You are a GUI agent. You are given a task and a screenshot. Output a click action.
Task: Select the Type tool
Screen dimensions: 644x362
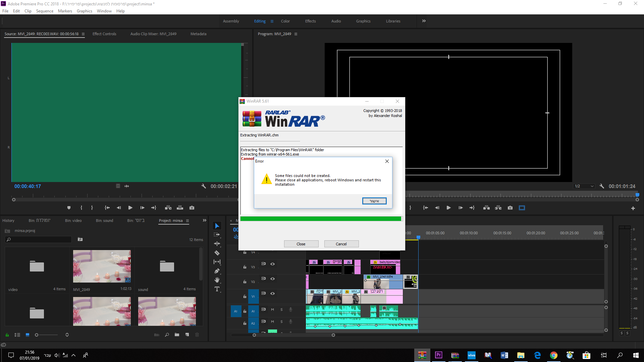(x=217, y=289)
